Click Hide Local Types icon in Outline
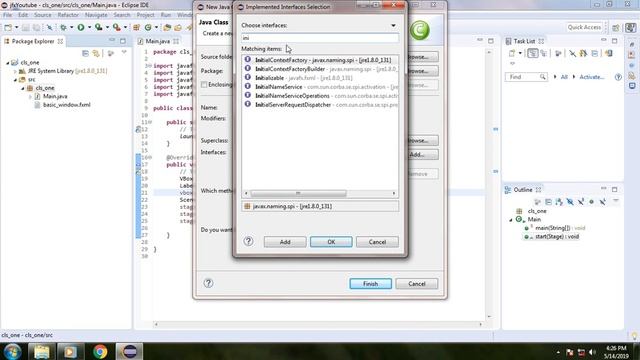The image size is (640, 360). (x=602, y=202)
